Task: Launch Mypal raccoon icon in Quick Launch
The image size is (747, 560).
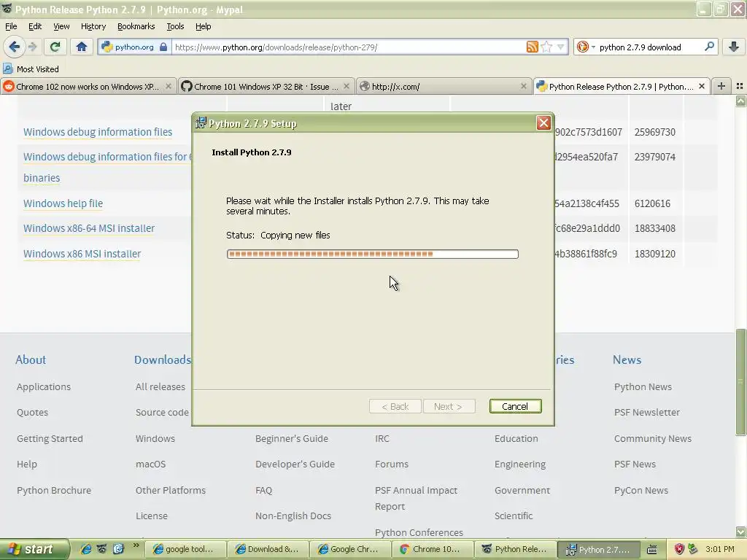Action: [102, 549]
